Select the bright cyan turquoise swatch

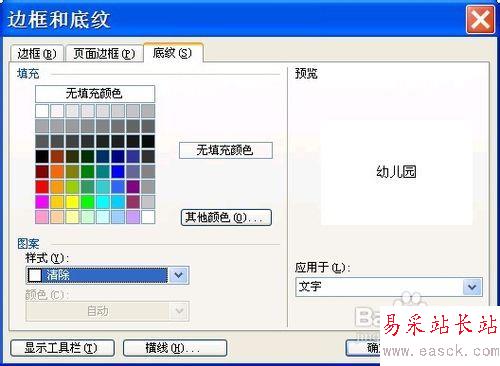[103, 202]
